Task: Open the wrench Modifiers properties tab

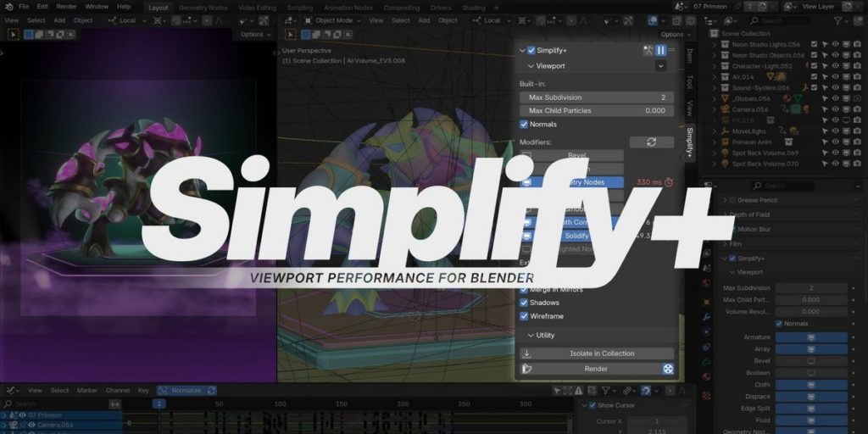Action: pyautogui.click(x=706, y=316)
